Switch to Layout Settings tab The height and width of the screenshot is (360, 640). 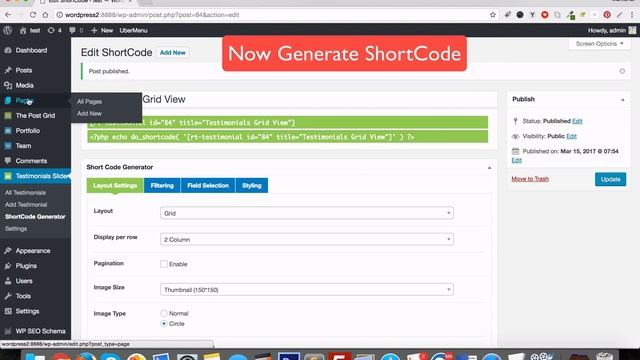[x=115, y=185]
